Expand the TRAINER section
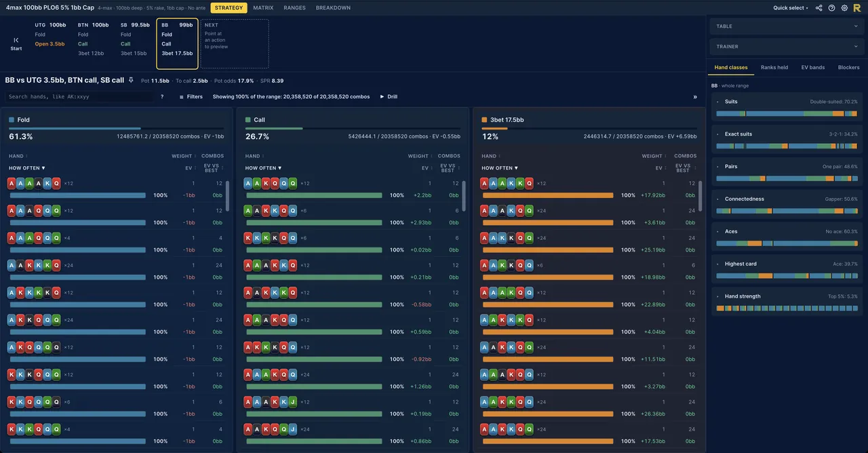 coord(785,47)
